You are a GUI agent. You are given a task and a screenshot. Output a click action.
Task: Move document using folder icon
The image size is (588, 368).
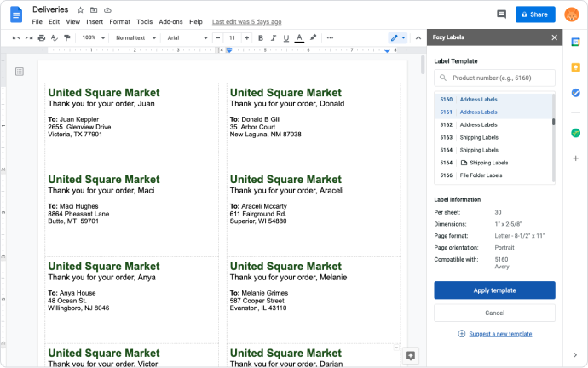tap(94, 10)
